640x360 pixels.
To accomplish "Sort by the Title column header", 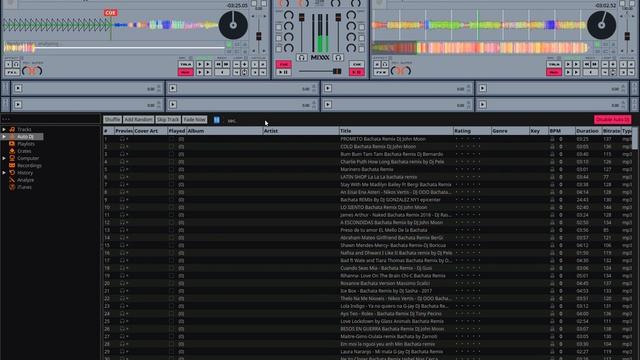I will click(x=396, y=131).
